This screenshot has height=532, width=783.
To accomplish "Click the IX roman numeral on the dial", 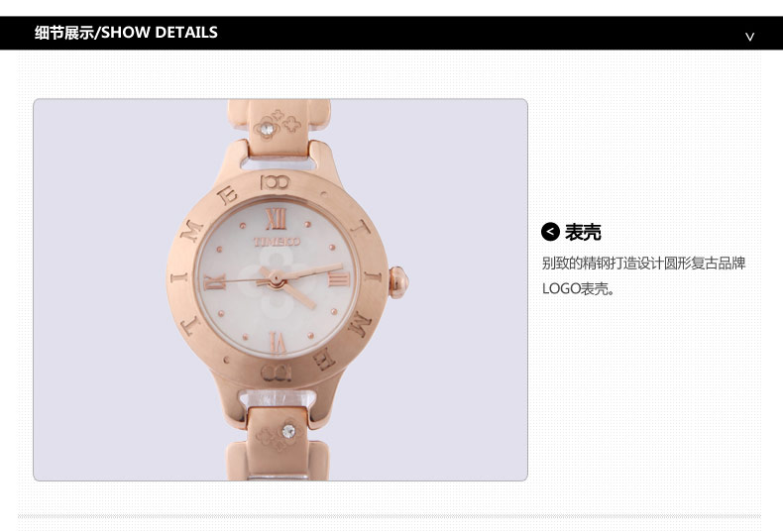I will [215, 282].
